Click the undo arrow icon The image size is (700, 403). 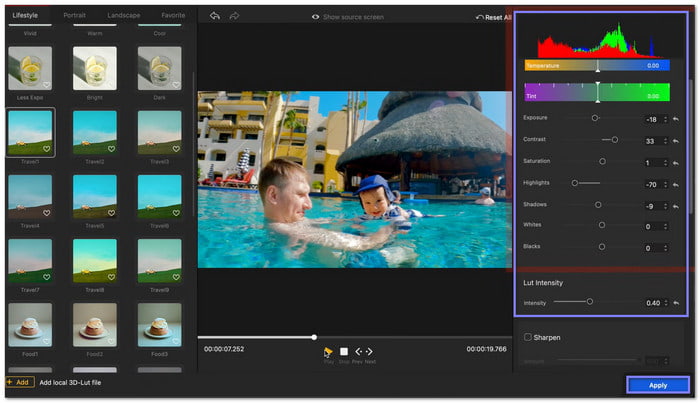click(x=215, y=16)
